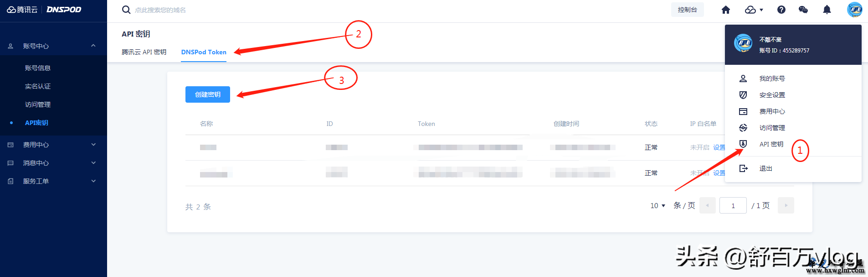Click the 控制台 button
The image size is (868, 277).
688,10
